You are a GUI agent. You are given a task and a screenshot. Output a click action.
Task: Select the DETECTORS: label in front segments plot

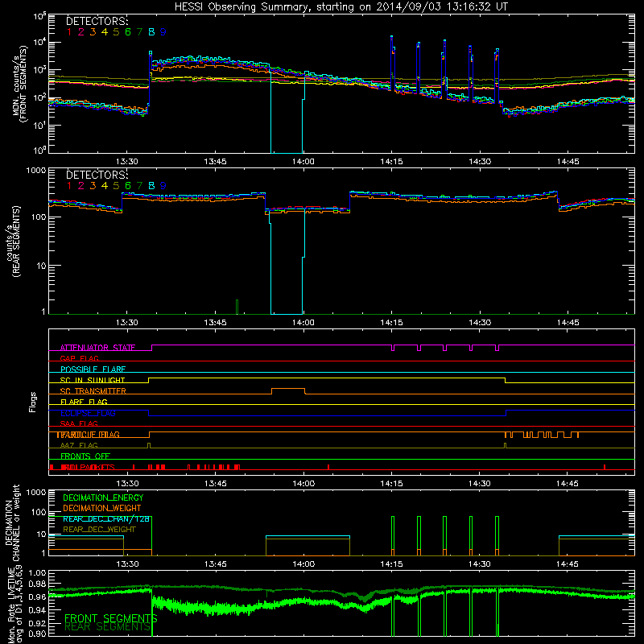point(97,21)
